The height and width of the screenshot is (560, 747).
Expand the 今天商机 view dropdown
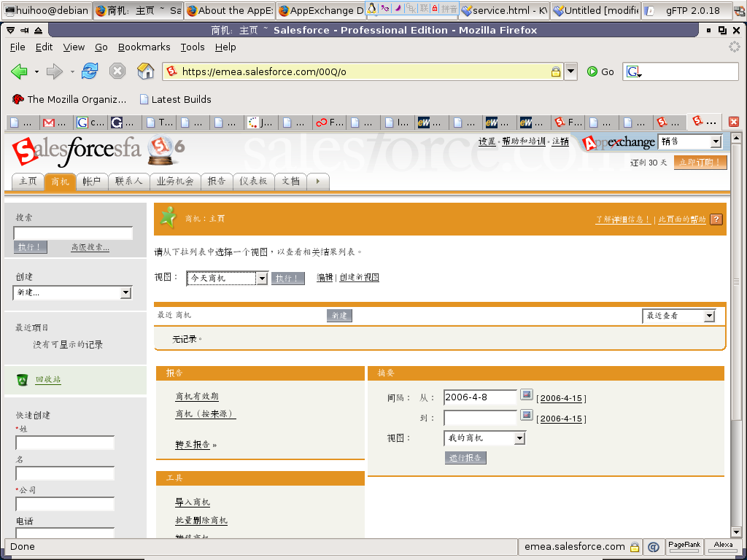click(x=261, y=279)
